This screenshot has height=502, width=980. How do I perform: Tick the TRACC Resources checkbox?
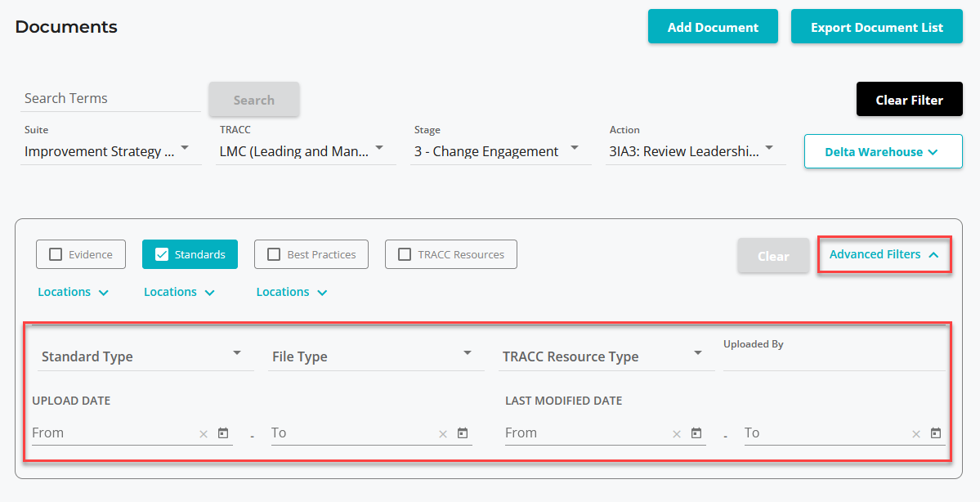[x=404, y=254]
